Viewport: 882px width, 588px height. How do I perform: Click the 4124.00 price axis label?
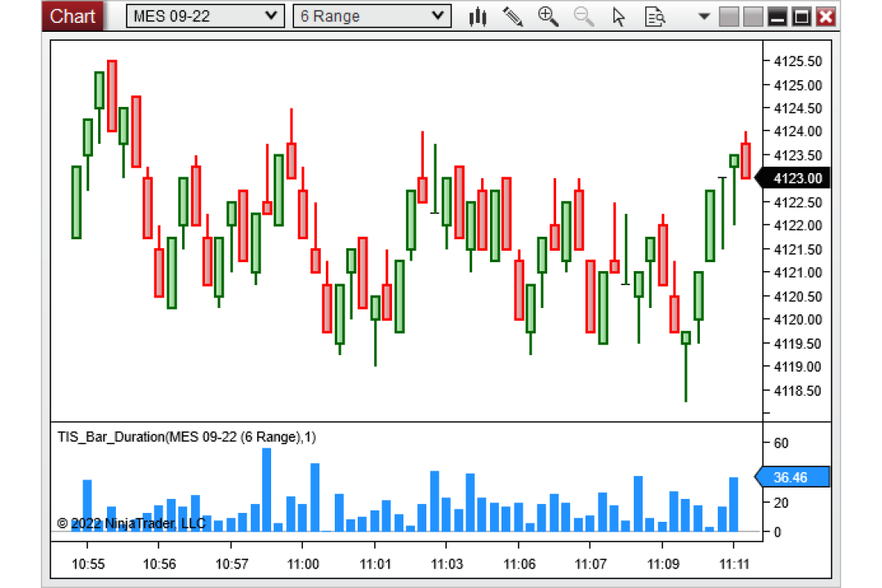tap(798, 131)
